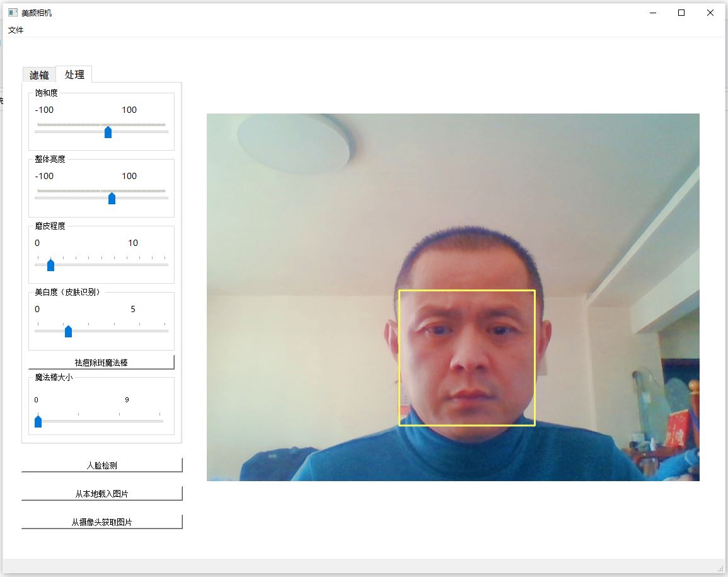The width and height of the screenshot is (728, 577).
Task: Click 从本地载入图片 to load image
Action: [x=102, y=493]
